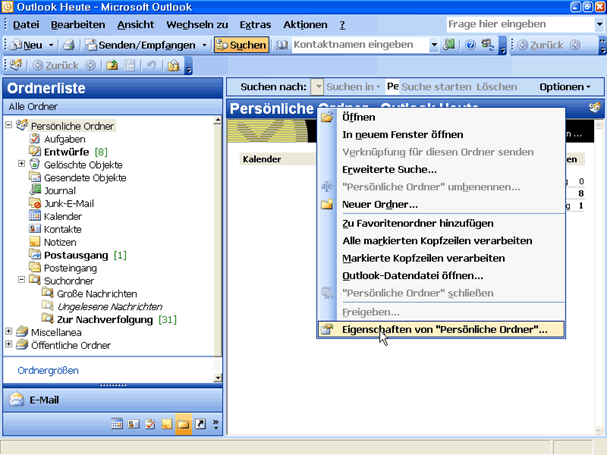Click the Kontakte folder icon in tree
The image size is (608, 456).
tap(35, 229)
